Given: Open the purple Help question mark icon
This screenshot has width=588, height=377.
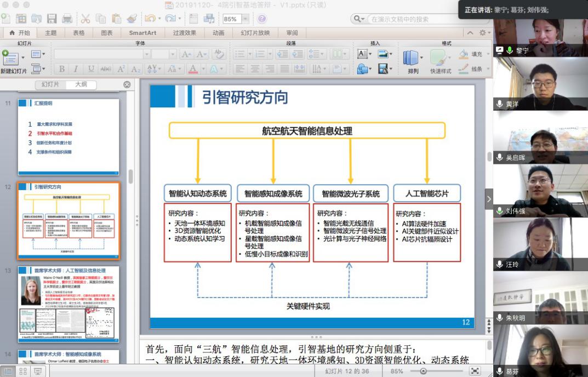Looking at the screenshot, I should pyautogui.click(x=261, y=19).
